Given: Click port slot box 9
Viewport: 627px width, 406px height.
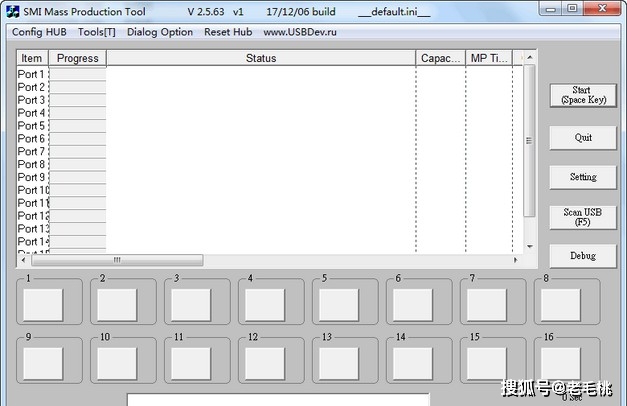Looking at the screenshot, I should 43,364.
